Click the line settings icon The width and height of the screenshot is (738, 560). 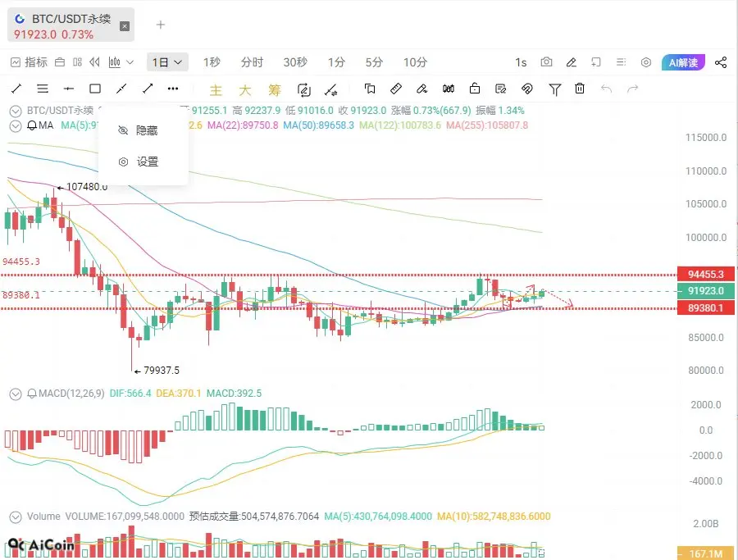331,89
